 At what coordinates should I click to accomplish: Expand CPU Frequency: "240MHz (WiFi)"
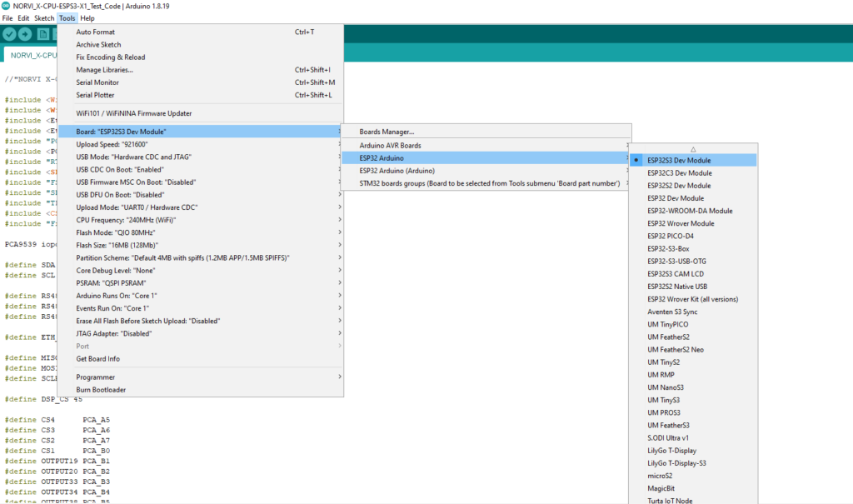[200, 220]
